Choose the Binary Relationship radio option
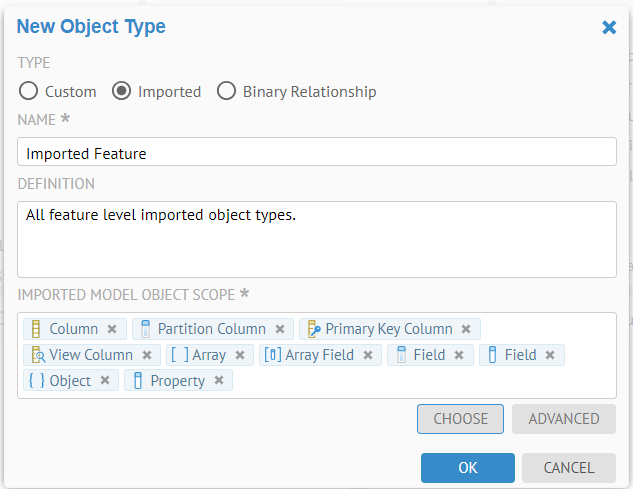Image resolution: width=633 pixels, height=489 pixels. (227, 91)
